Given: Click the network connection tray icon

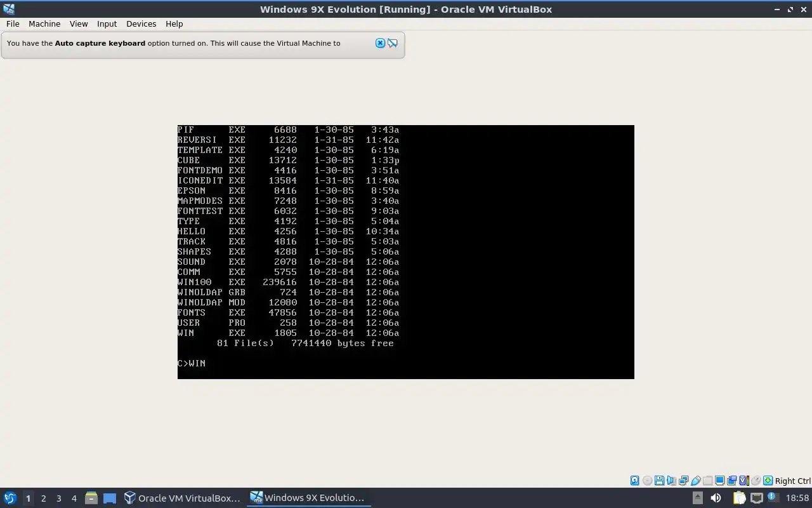Looking at the screenshot, I should tap(756, 498).
